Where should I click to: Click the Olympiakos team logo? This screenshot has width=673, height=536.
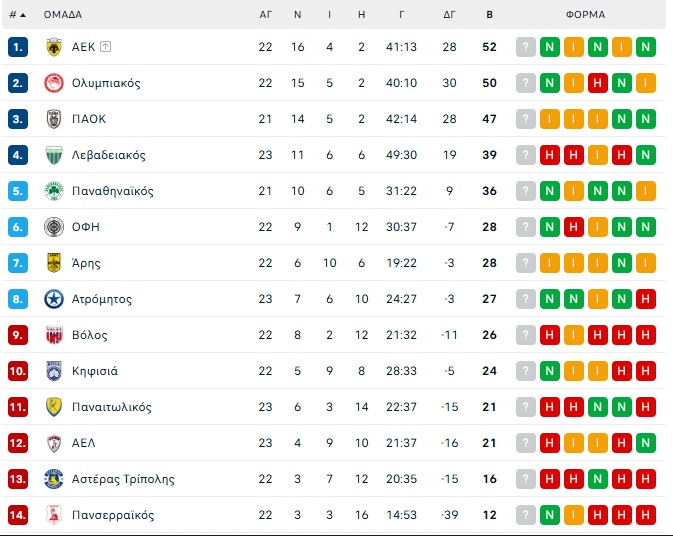pos(54,83)
